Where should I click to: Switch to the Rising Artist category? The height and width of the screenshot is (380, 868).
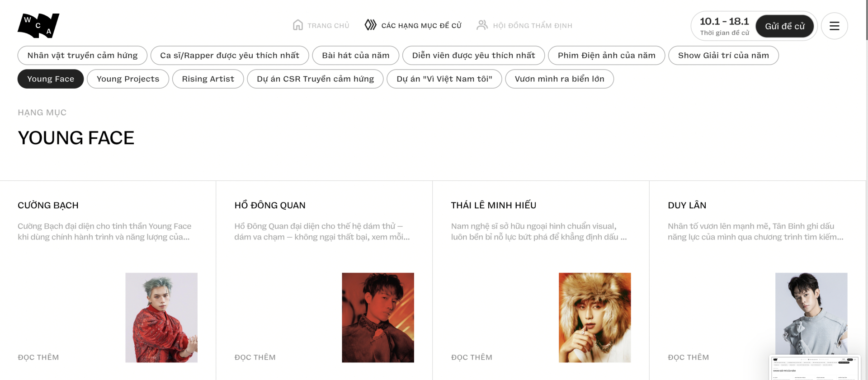pyautogui.click(x=208, y=79)
